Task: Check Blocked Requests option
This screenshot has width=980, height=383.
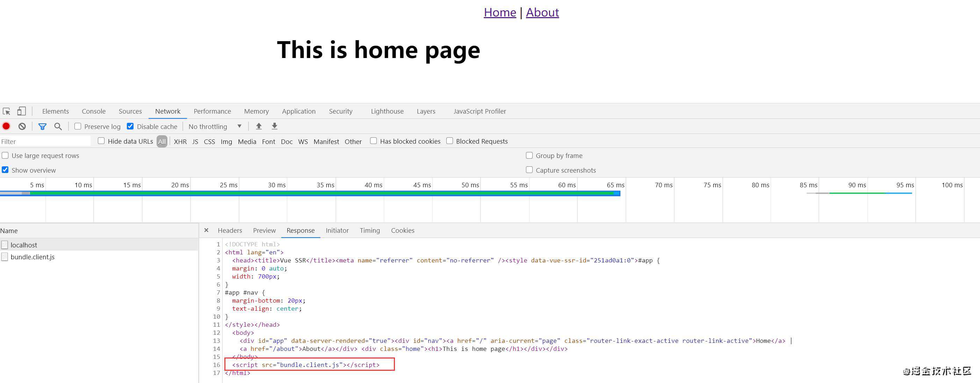Action: [x=450, y=141]
